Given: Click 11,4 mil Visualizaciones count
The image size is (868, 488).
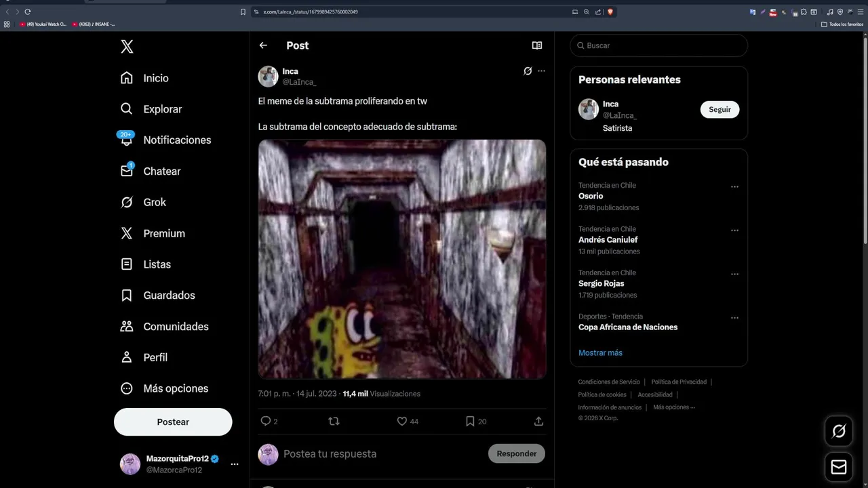Looking at the screenshot, I should [x=382, y=394].
